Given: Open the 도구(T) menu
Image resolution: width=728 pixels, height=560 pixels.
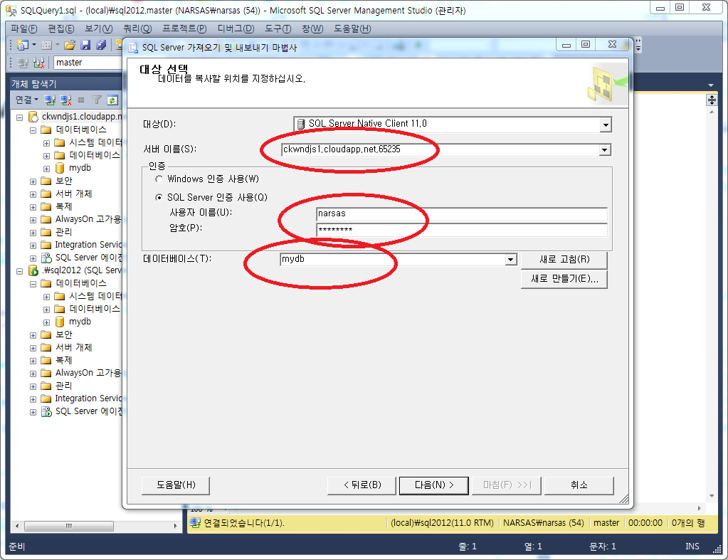Looking at the screenshot, I should point(278,28).
